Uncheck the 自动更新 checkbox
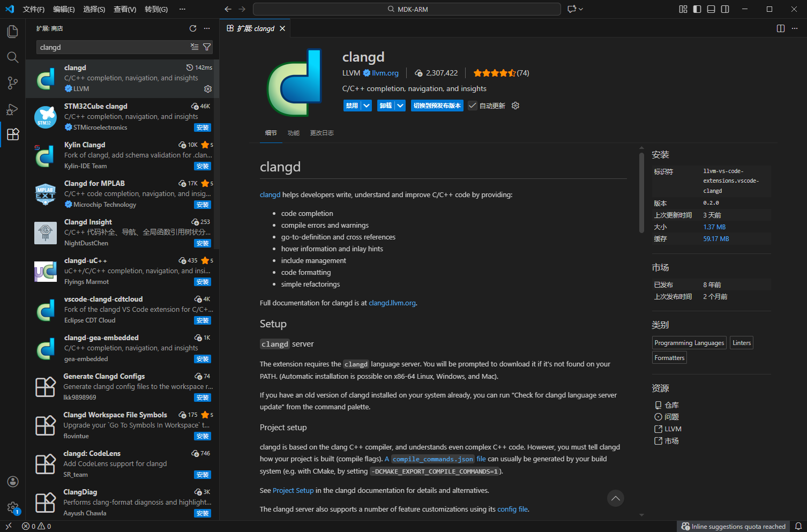This screenshot has width=807, height=532. pos(472,105)
